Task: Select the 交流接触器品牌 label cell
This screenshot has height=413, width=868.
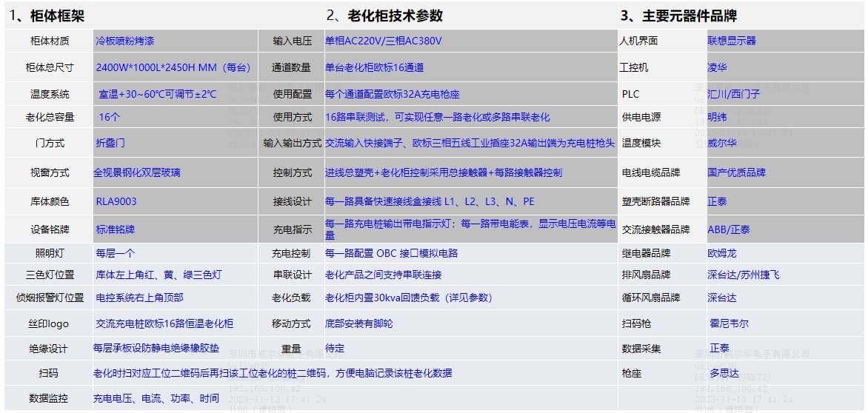Action: [655, 229]
